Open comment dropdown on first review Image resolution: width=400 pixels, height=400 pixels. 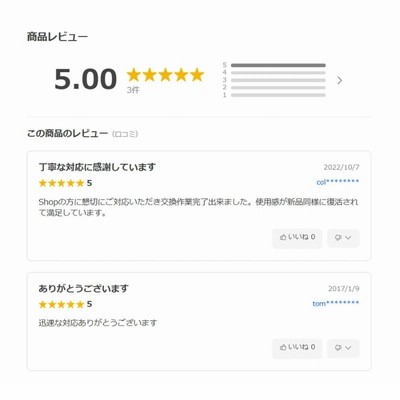[x=343, y=238]
